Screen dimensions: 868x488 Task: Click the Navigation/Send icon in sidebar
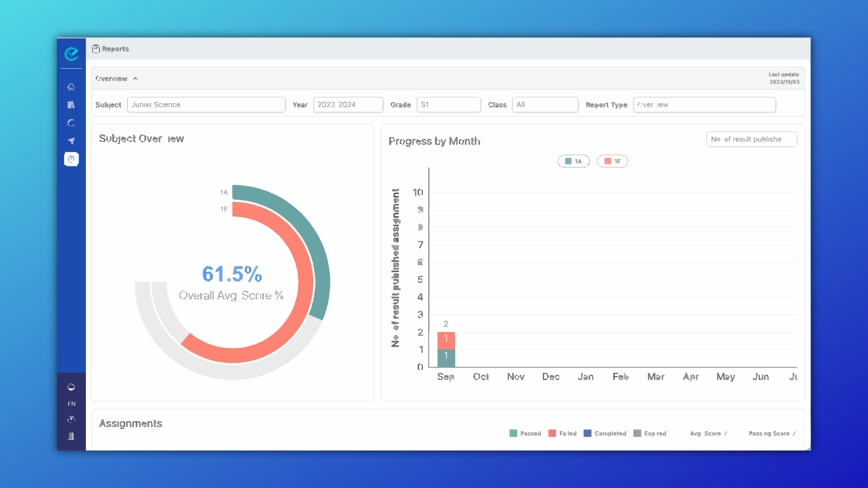pos(71,141)
